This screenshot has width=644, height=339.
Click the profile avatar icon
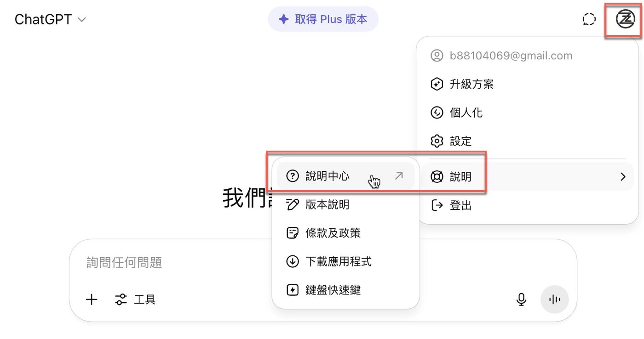click(x=625, y=19)
